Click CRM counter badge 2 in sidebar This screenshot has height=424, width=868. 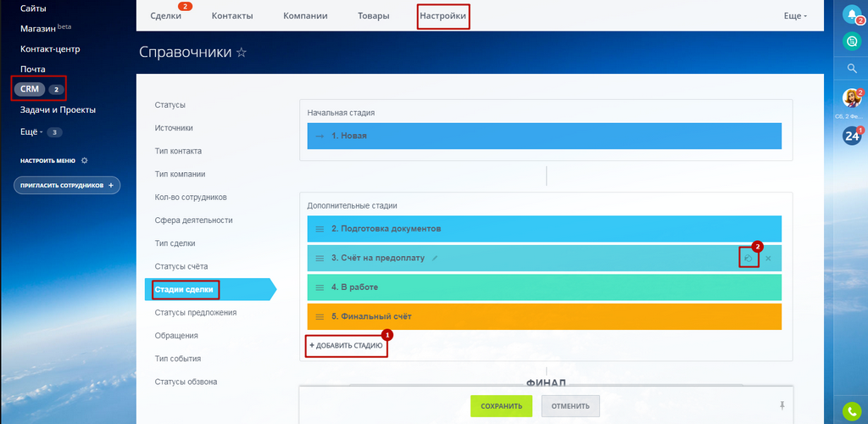pos(57,89)
